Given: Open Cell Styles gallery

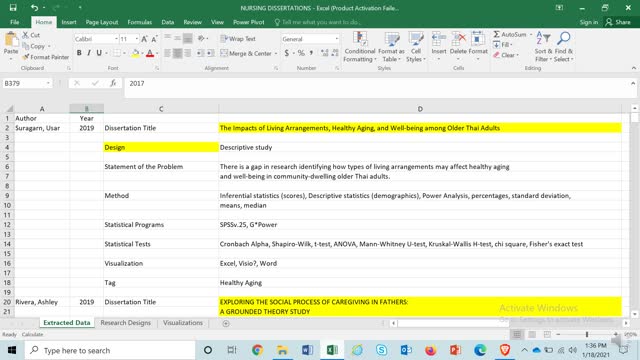Looking at the screenshot, I should pos(416,47).
